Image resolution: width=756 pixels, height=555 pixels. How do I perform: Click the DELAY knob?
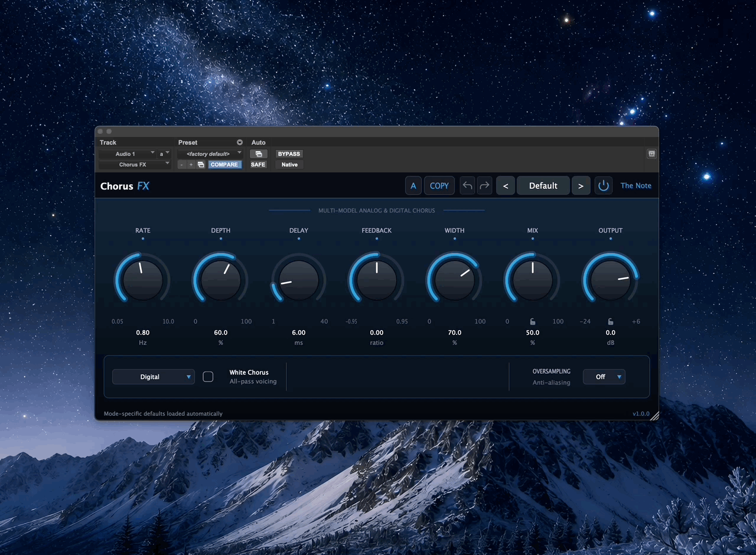[299, 280]
